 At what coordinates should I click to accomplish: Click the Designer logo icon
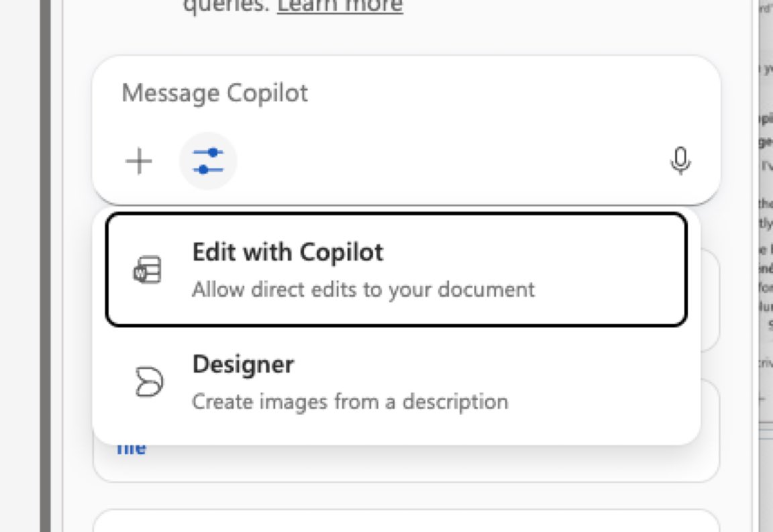149,382
